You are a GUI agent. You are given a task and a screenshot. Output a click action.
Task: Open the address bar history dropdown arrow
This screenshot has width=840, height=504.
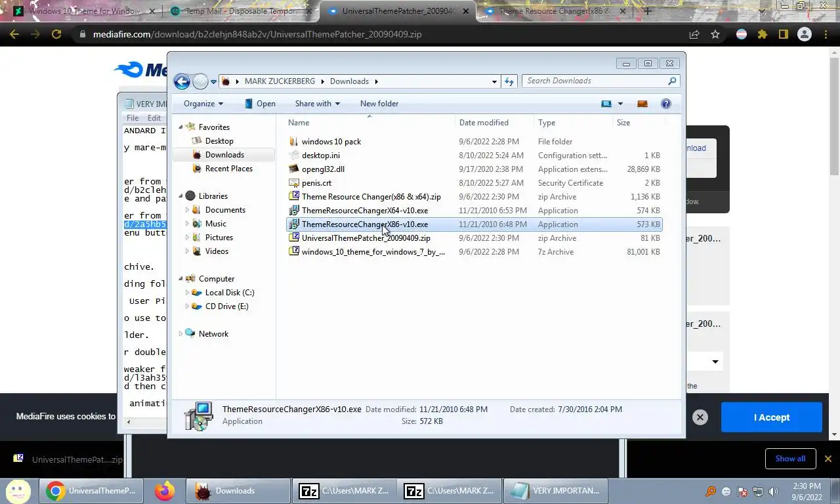(x=494, y=81)
